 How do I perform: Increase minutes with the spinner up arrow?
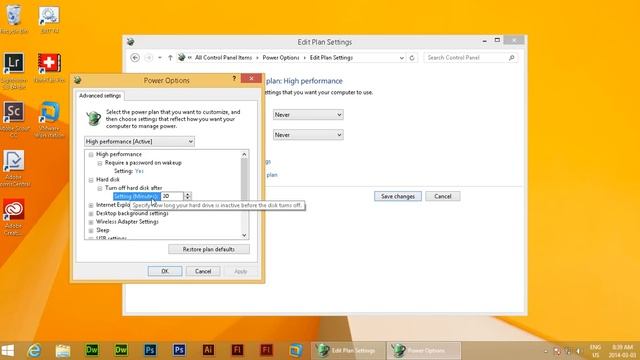tap(188, 194)
